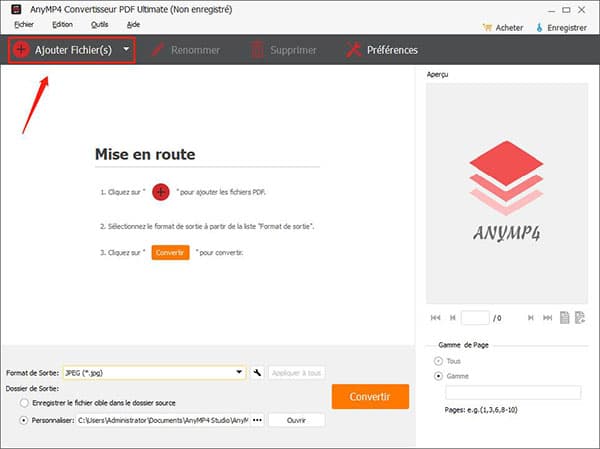Go to the first page in preview
The width and height of the screenshot is (600, 449).
[435, 318]
